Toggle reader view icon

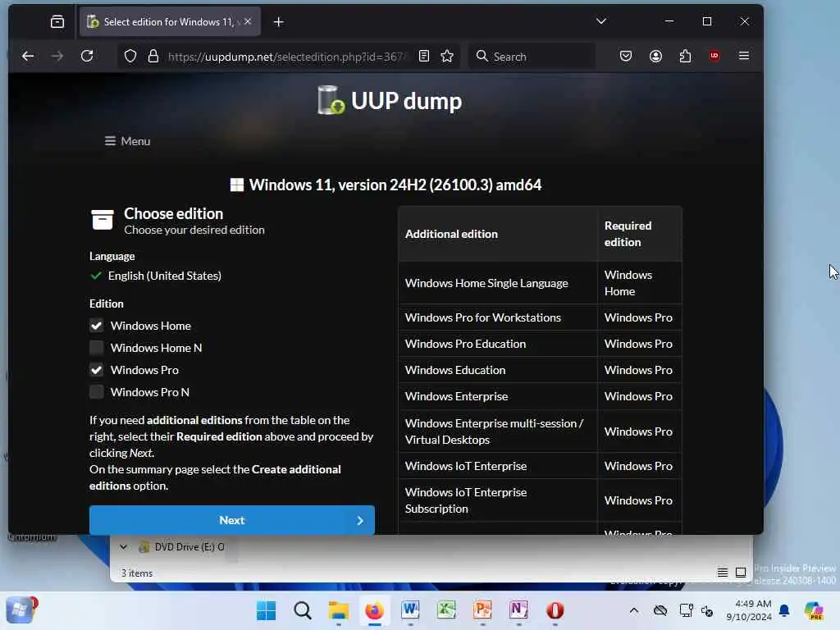click(424, 56)
